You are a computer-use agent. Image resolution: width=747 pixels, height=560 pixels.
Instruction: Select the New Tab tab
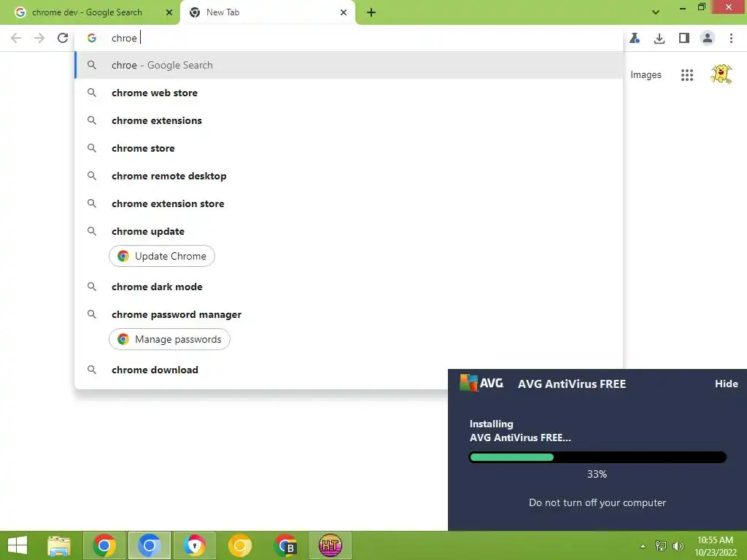[x=268, y=12]
